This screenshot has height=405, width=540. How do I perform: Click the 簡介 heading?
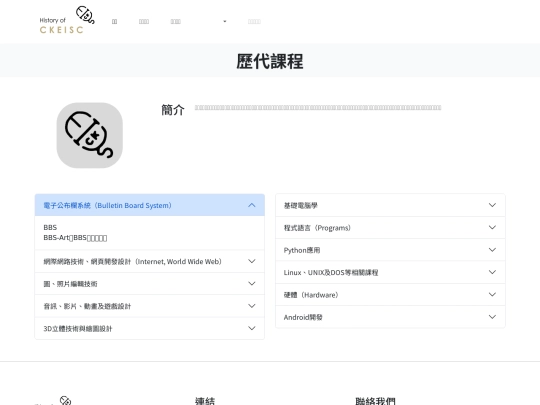pyautogui.click(x=173, y=110)
